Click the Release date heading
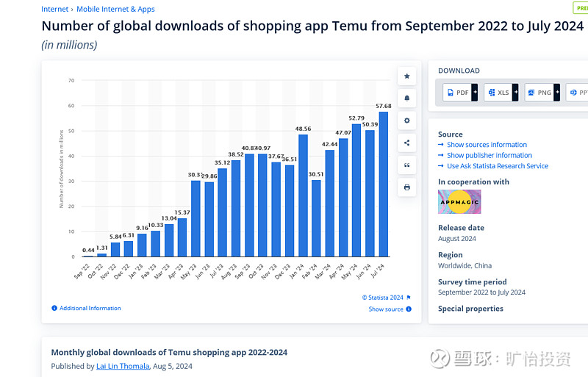This screenshot has height=377, width=588. tap(461, 228)
